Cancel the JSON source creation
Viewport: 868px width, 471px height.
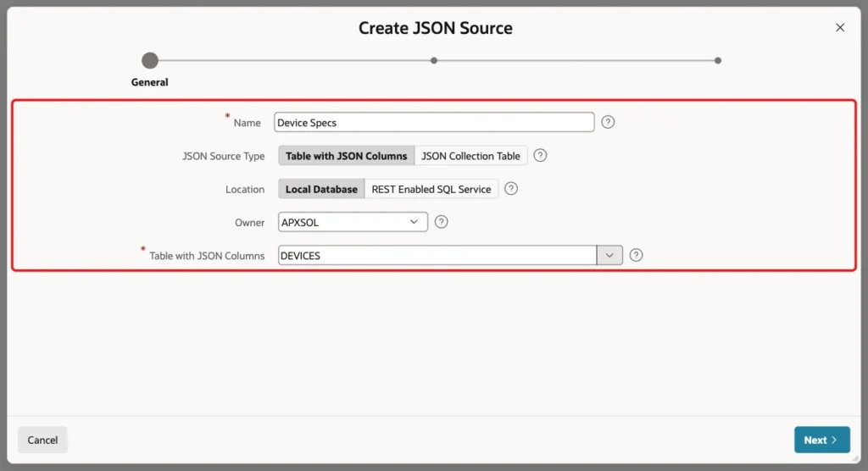coord(42,440)
